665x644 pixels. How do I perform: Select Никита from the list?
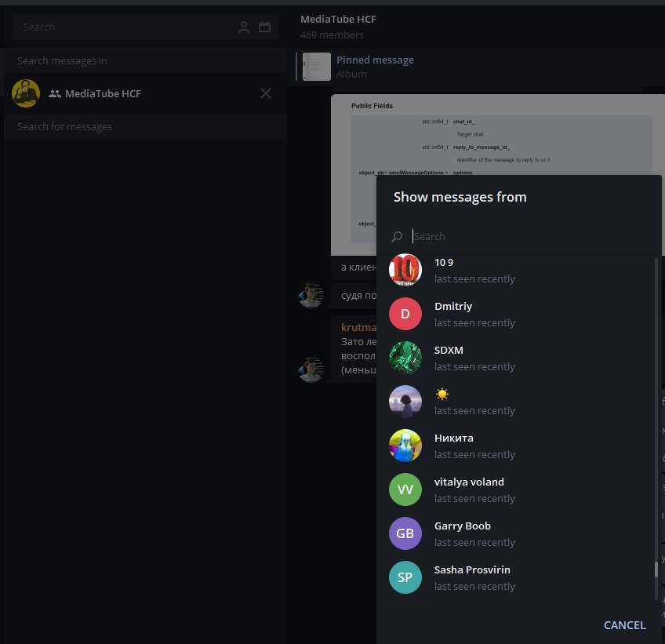[x=516, y=446]
